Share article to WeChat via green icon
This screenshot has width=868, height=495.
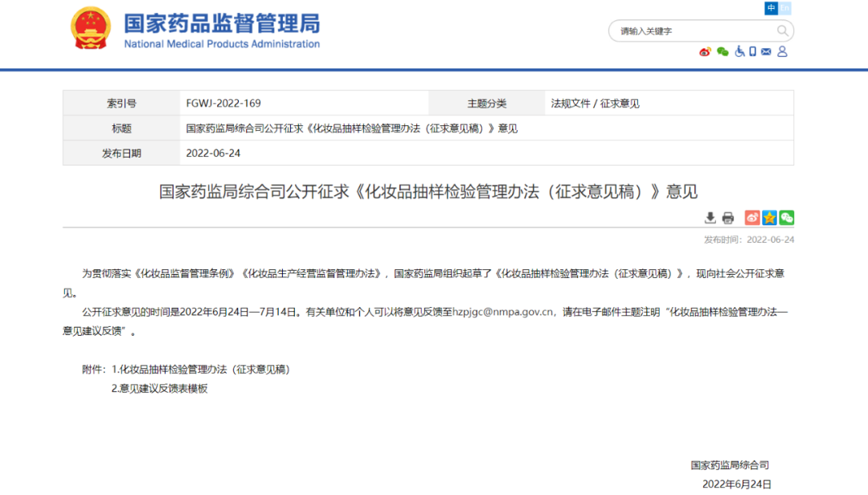tap(786, 218)
